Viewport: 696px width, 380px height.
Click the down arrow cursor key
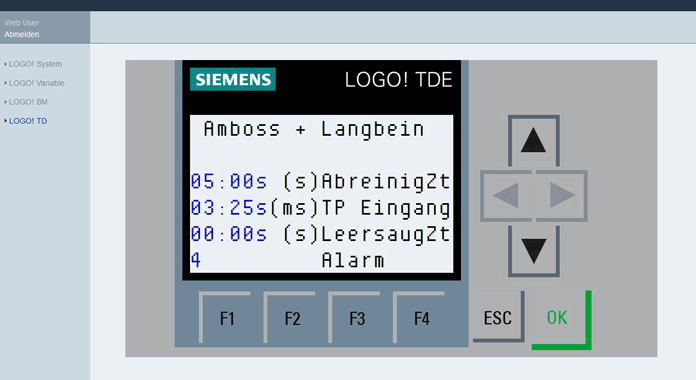(x=534, y=251)
